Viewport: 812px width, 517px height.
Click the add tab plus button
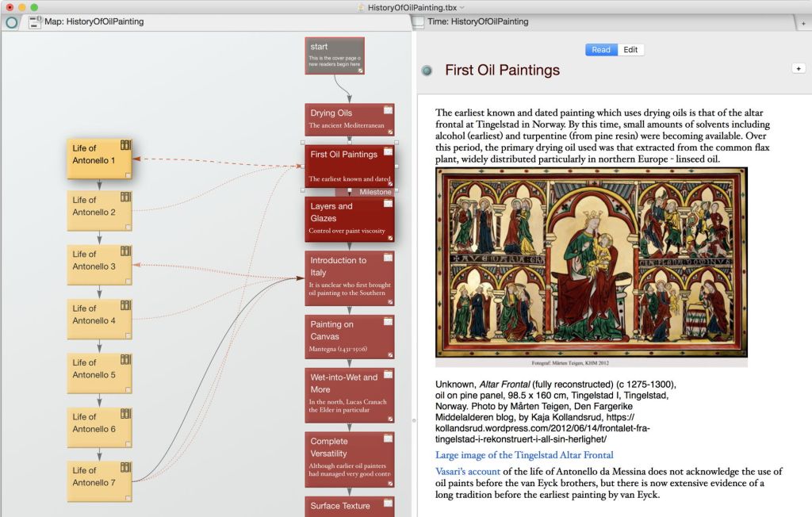click(x=804, y=23)
